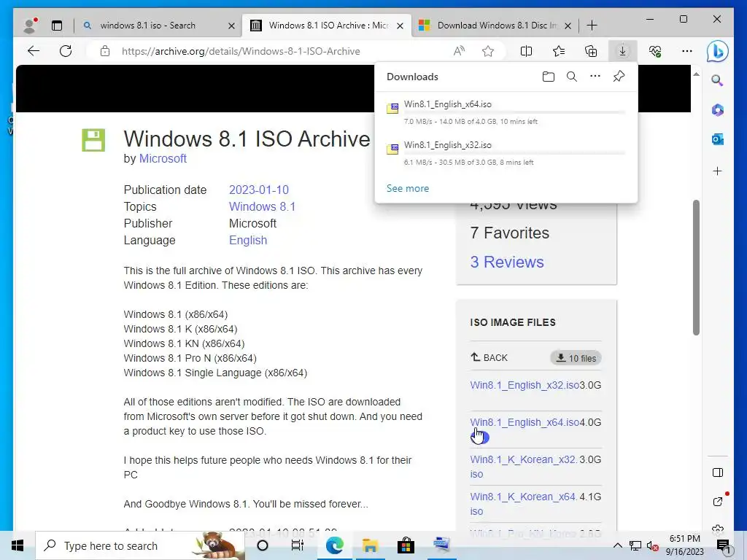
Task: Open Microsoft 365 sidebar icon
Action: pos(718,110)
